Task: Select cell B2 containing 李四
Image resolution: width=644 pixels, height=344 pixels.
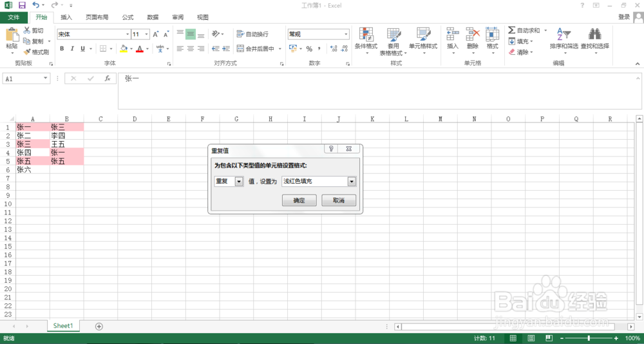Action: 66,135
